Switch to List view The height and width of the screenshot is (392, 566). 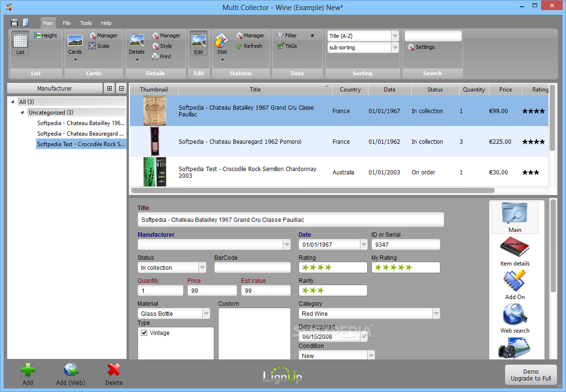(20, 44)
